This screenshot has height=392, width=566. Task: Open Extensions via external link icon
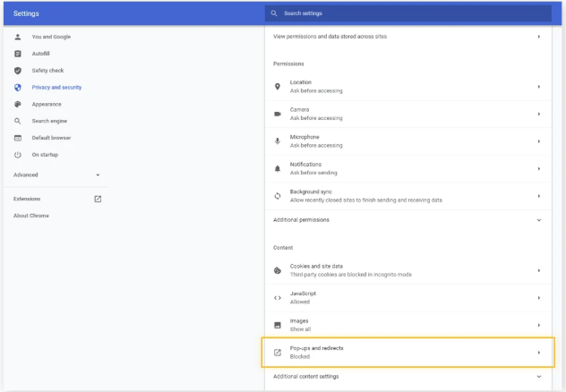click(x=98, y=199)
